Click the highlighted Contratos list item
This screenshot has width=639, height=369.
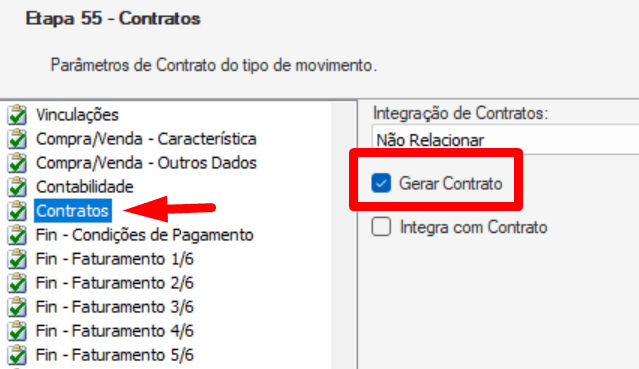pos(73,211)
